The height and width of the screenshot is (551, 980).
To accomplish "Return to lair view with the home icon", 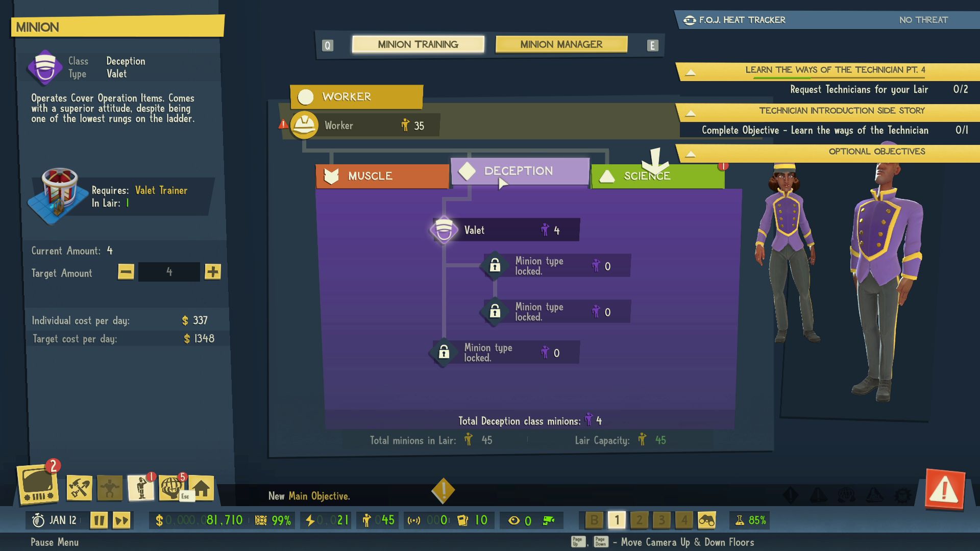I will click(x=202, y=488).
